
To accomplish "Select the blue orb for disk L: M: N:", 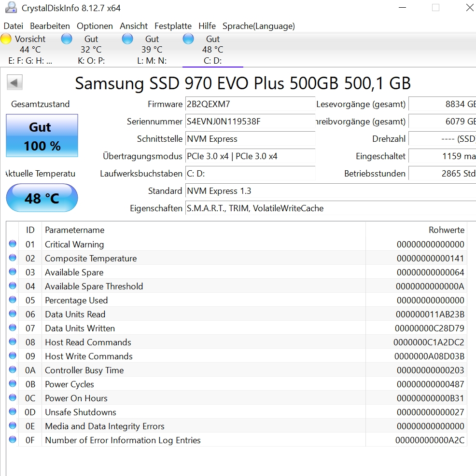I will pyautogui.click(x=127, y=39).
